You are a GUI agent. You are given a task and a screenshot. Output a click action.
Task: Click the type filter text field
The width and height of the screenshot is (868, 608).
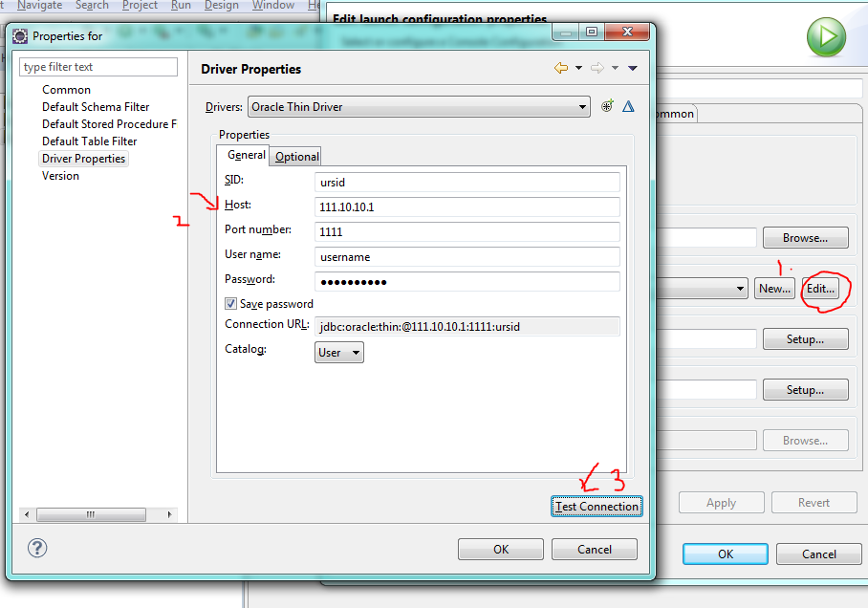tap(98, 67)
